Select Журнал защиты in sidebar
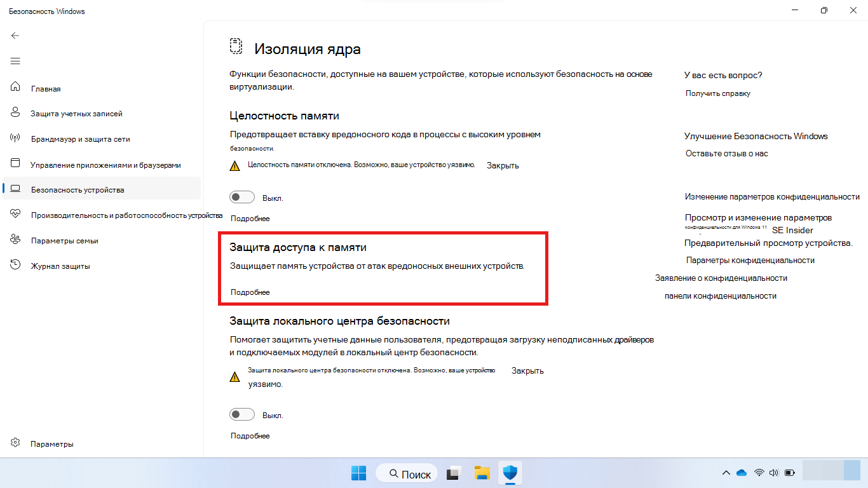Viewport: 868px width, 488px height. pos(60,266)
